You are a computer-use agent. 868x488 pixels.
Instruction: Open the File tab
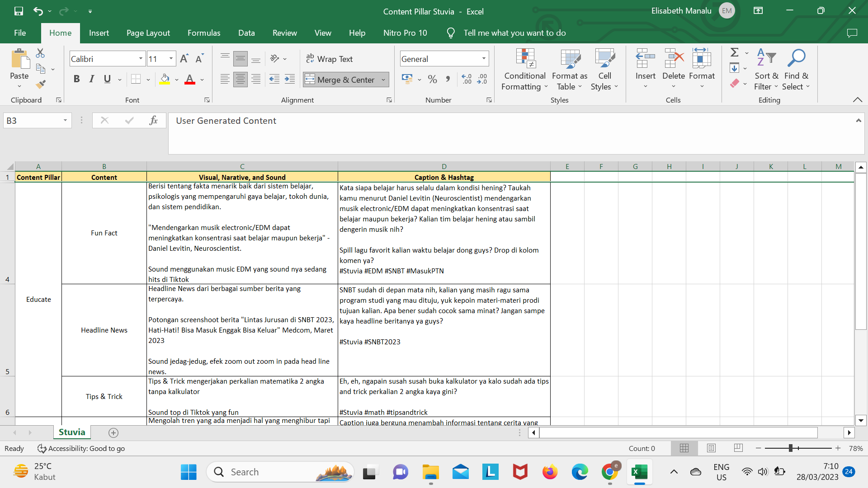click(x=20, y=33)
